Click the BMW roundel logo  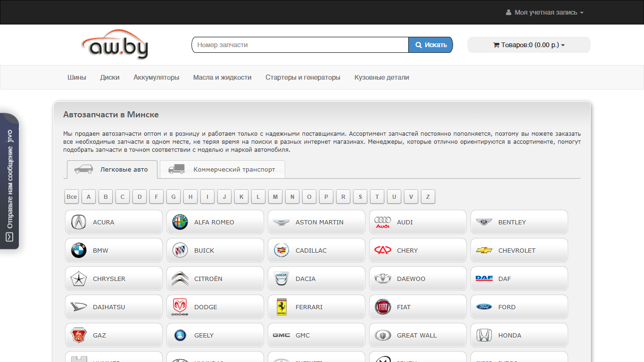79,250
